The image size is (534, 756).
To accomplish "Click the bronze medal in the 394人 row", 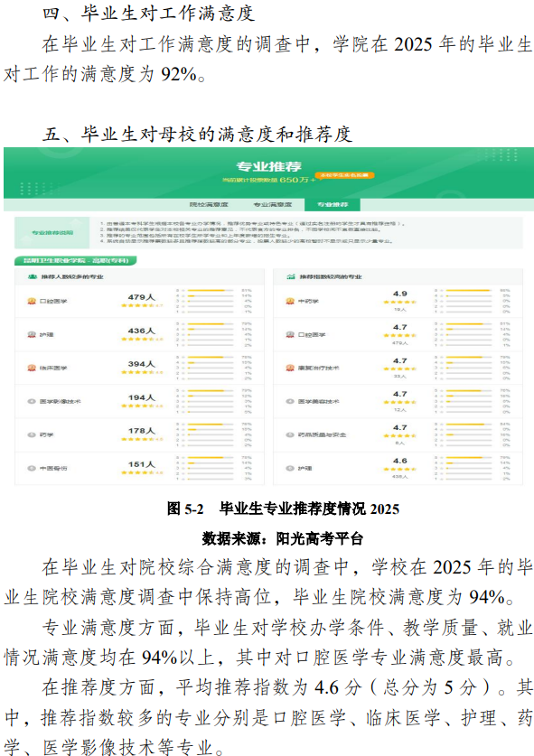I will tap(32, 368).
